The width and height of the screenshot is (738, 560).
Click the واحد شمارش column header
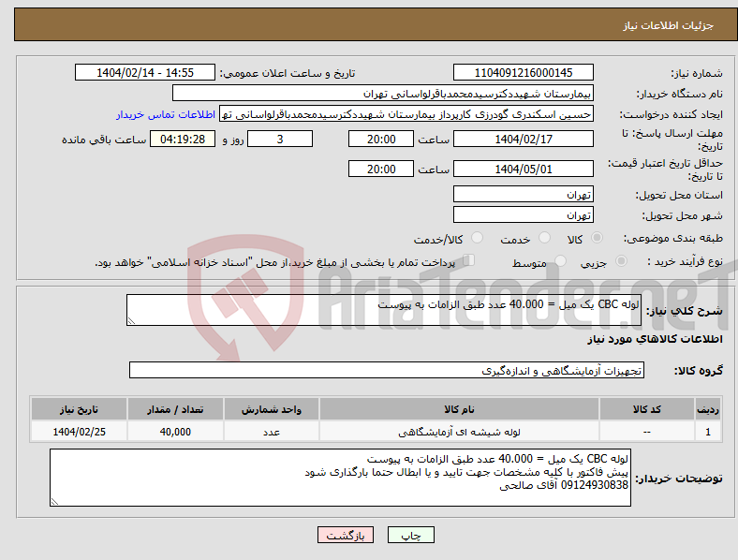(272, 409)
